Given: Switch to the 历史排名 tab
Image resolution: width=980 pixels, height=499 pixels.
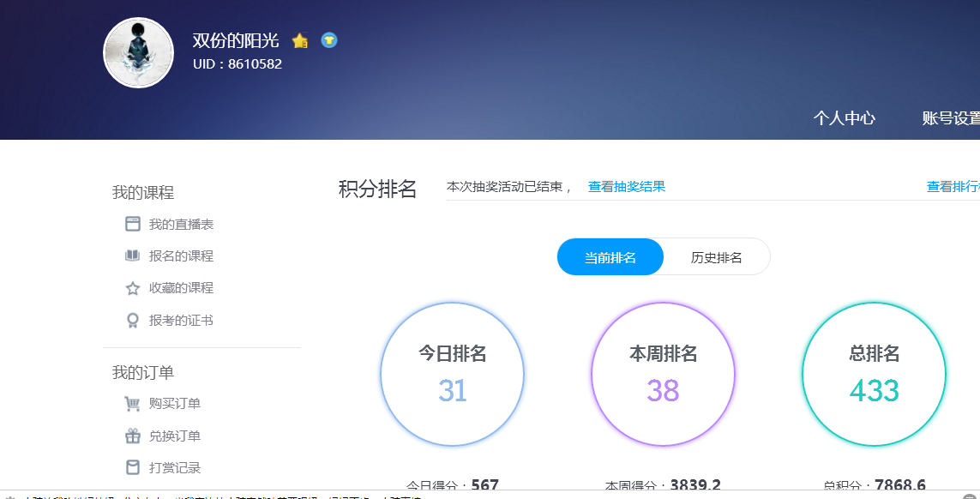Looking at the screenshot, I should 716,257.
